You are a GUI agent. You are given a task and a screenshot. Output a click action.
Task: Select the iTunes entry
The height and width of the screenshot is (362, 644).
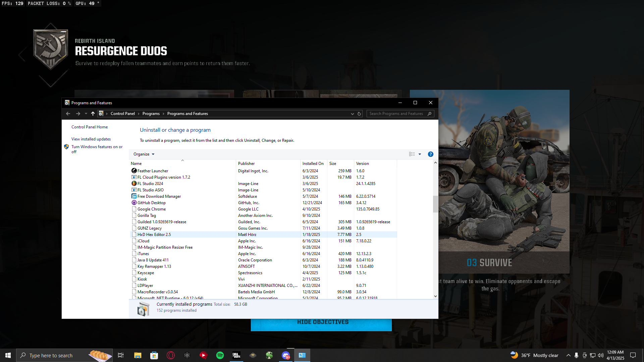[263, 254]
